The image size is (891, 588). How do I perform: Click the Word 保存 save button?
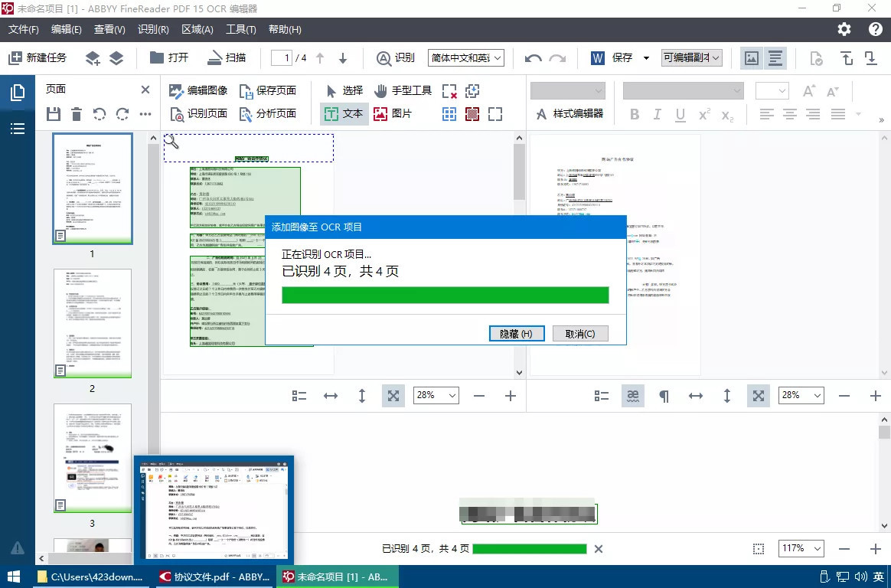[612, 58]
